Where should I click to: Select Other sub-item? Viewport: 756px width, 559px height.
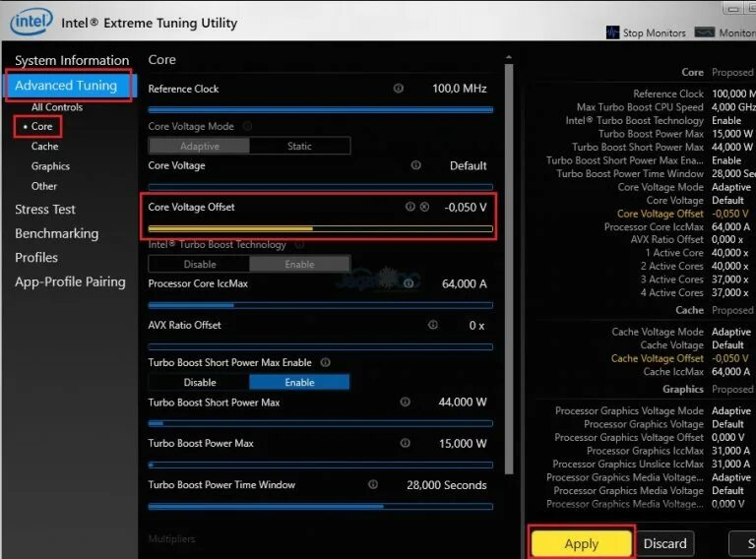[44, 186]
